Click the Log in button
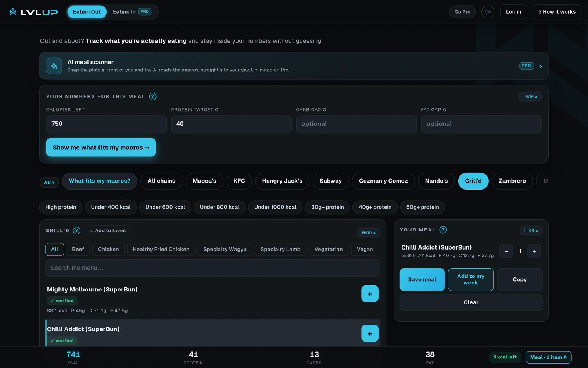 (x=513, y=12)
